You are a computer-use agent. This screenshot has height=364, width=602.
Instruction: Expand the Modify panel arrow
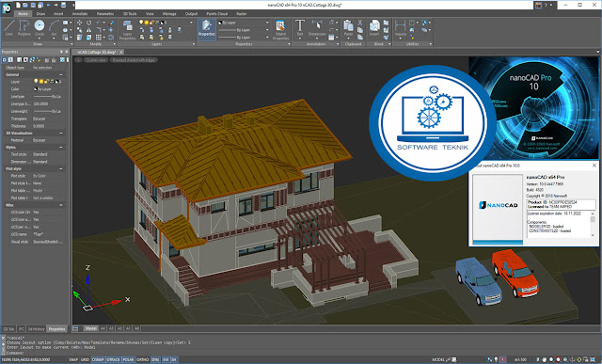(114, 44)
